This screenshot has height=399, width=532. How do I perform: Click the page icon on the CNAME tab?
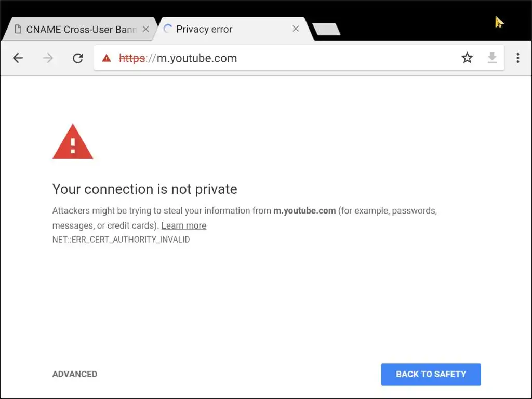[18, 29]
